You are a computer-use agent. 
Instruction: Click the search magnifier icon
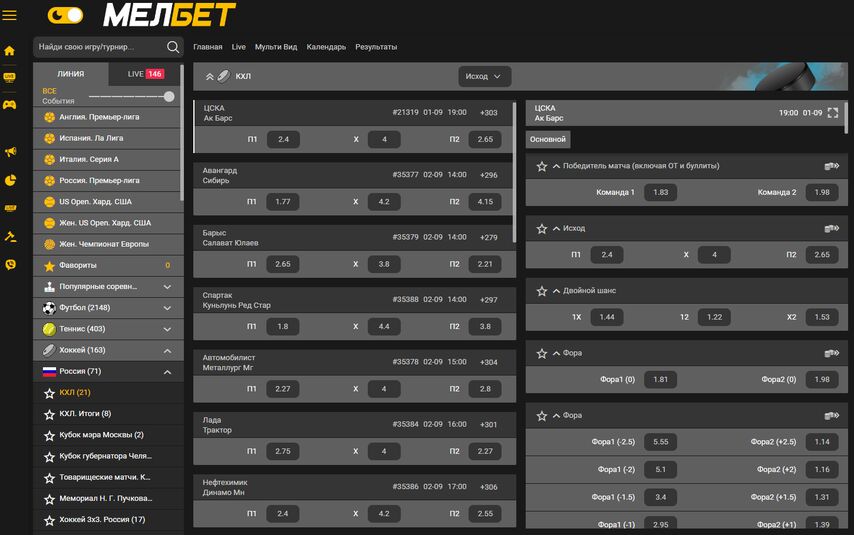click(x=173, y=47)
